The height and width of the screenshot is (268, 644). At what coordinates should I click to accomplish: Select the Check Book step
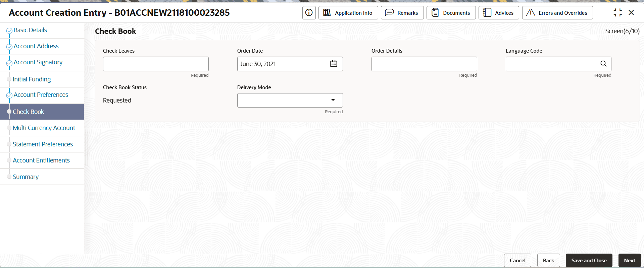point(42,112)
